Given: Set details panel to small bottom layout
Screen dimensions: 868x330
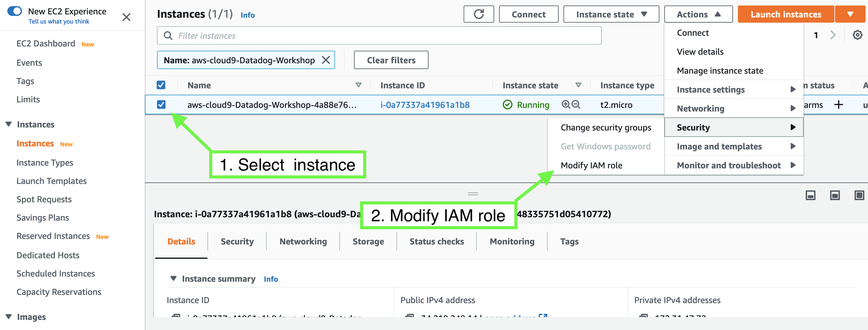Looking at the screenshot, I should pos(810,195).
